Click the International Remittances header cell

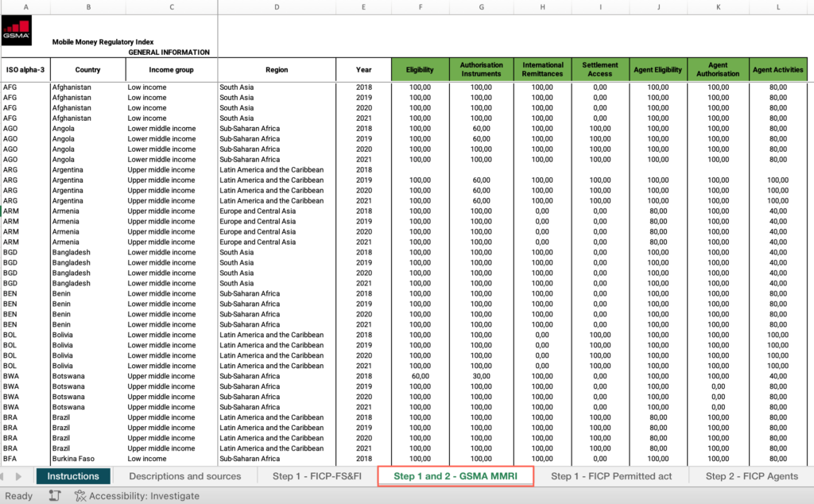coord(542,69)
